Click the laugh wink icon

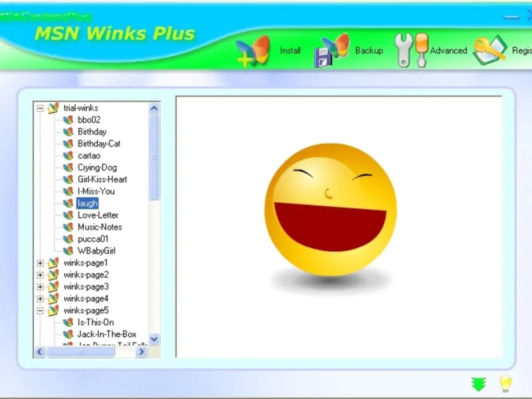coord(68,203)
